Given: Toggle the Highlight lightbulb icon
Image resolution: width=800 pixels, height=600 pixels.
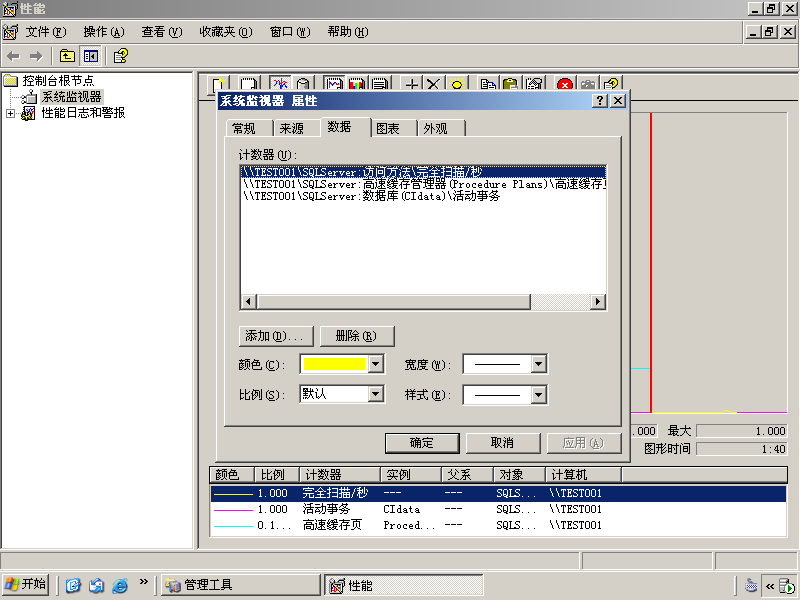Looking at the screenshot, I should [457, 83].
